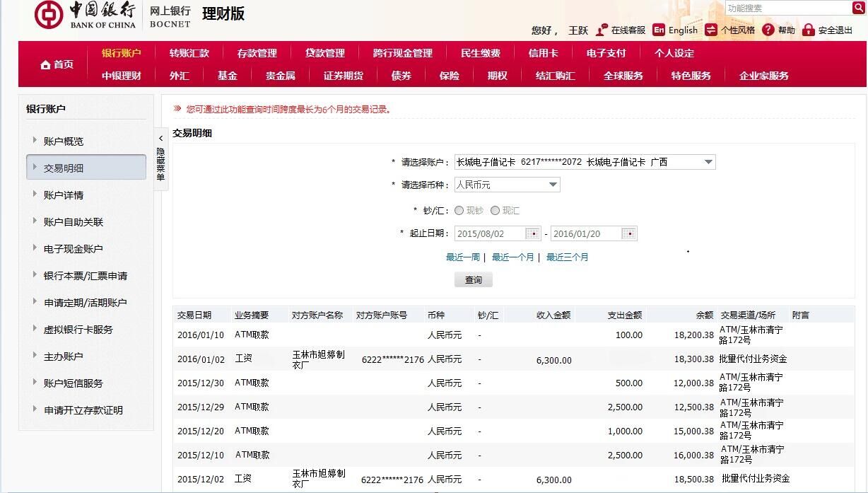The image size is (868, 493).
Task: Open the currency 人民币元 dropdown
Action: [x=553, y=185]
